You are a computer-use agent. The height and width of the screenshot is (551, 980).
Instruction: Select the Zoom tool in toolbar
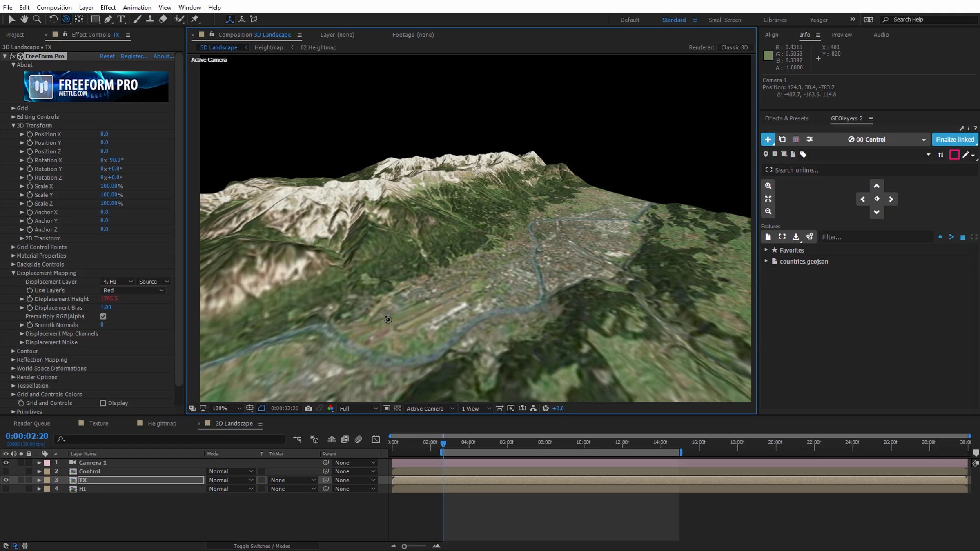click(x=37, y=19)
